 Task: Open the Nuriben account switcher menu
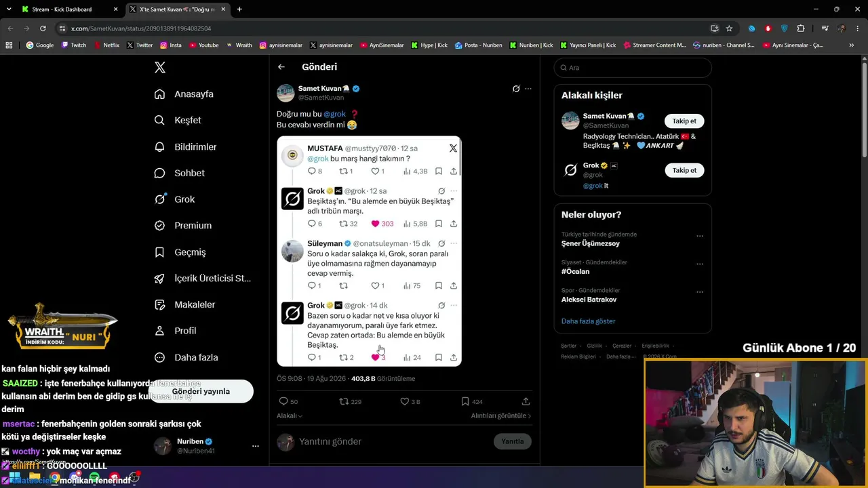tap(205, 445)
